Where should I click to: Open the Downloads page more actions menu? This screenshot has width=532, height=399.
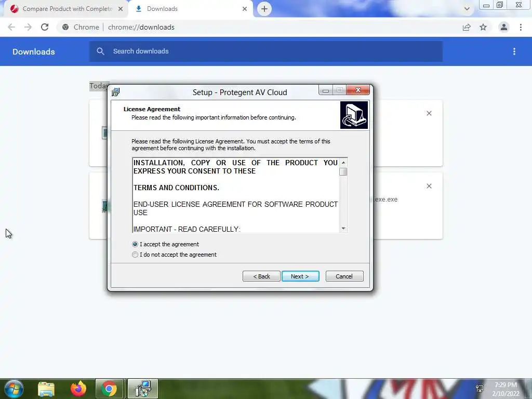pyautogui.click(x=514, y=51)
